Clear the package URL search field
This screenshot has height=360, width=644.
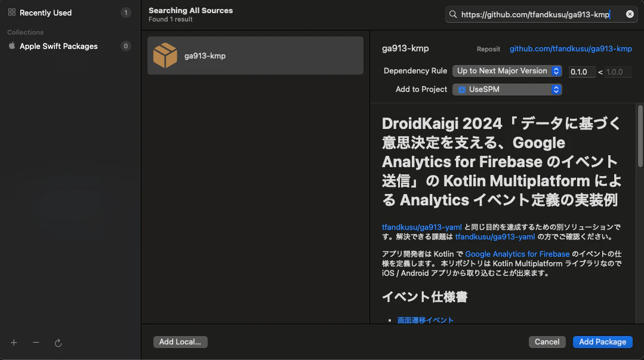click(630, 14)
